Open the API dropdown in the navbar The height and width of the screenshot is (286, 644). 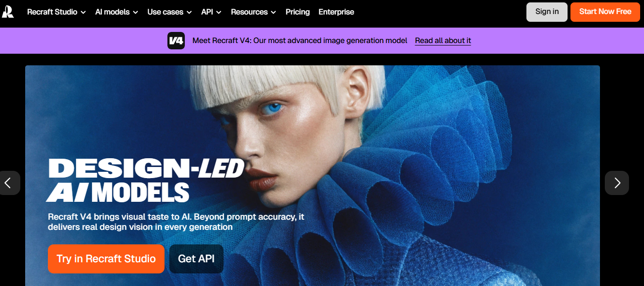(211, 12)
